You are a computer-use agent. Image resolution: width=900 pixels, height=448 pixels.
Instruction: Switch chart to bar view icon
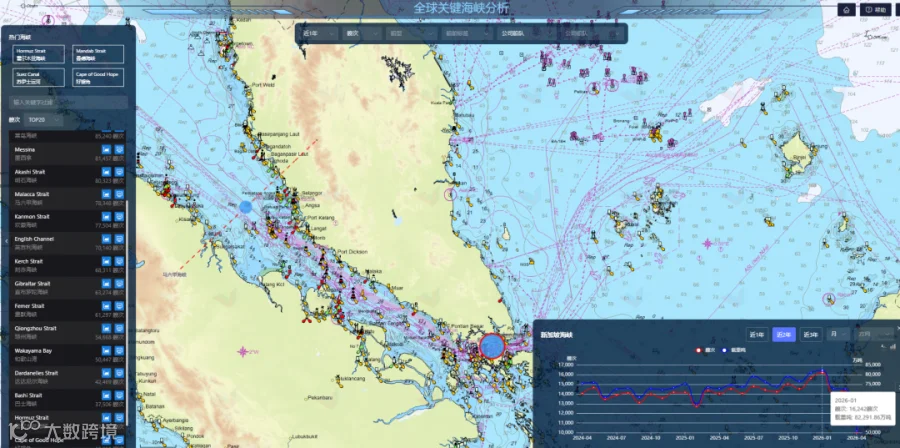(x=892, y=346)
